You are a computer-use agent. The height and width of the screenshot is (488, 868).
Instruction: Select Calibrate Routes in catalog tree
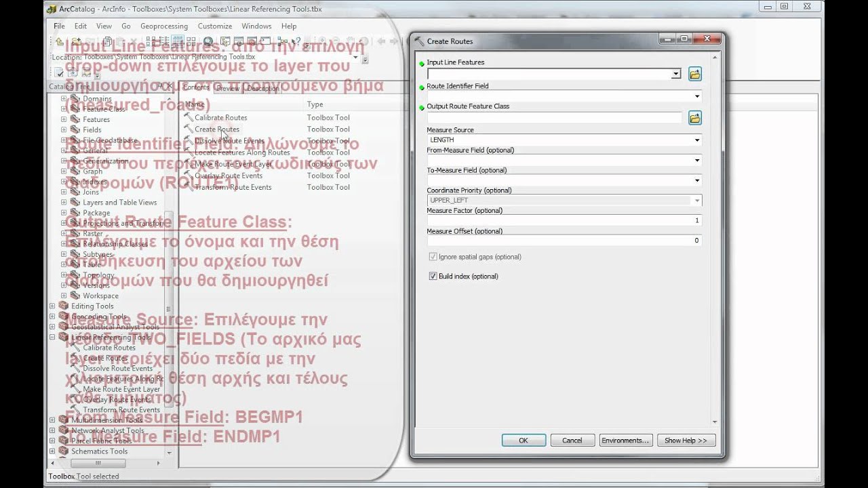coord(109,348)
